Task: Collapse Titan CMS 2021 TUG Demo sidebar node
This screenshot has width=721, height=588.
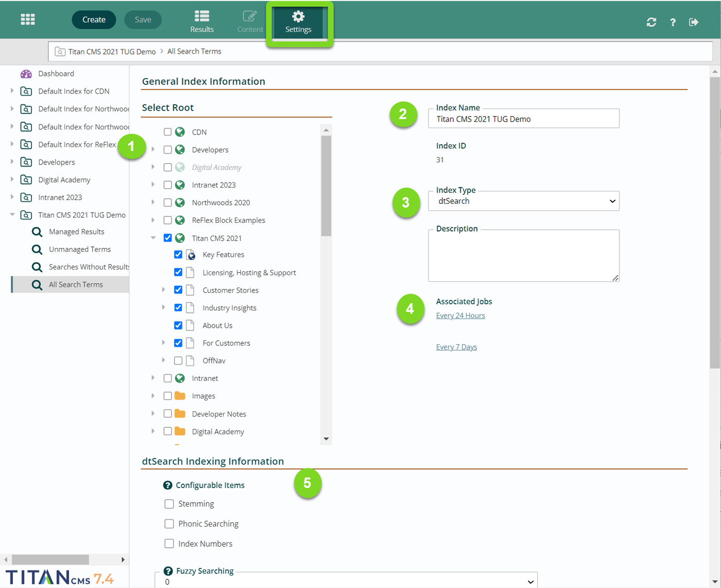Action: pyautogui.click(x=12, y=215)
